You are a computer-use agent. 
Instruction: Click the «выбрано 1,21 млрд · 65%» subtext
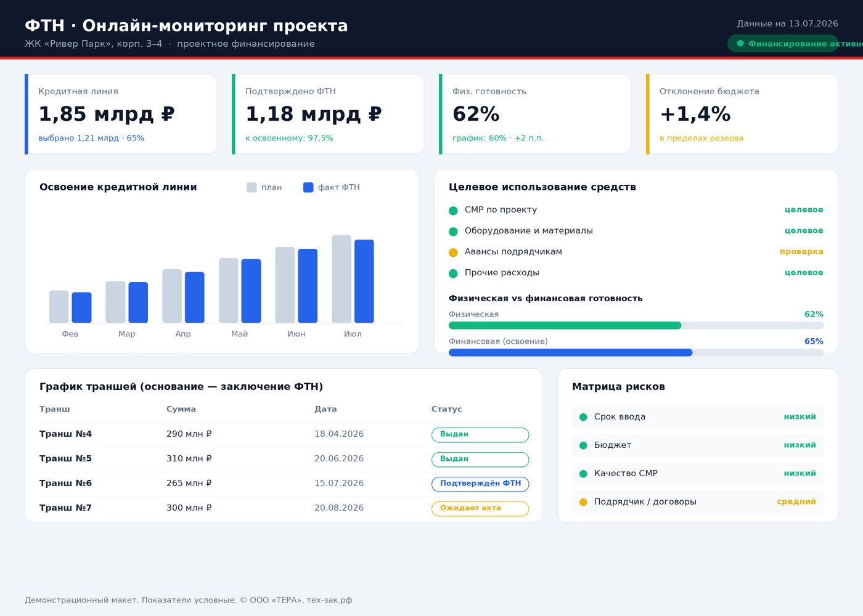pyautogui.click(x=91, y=138)
